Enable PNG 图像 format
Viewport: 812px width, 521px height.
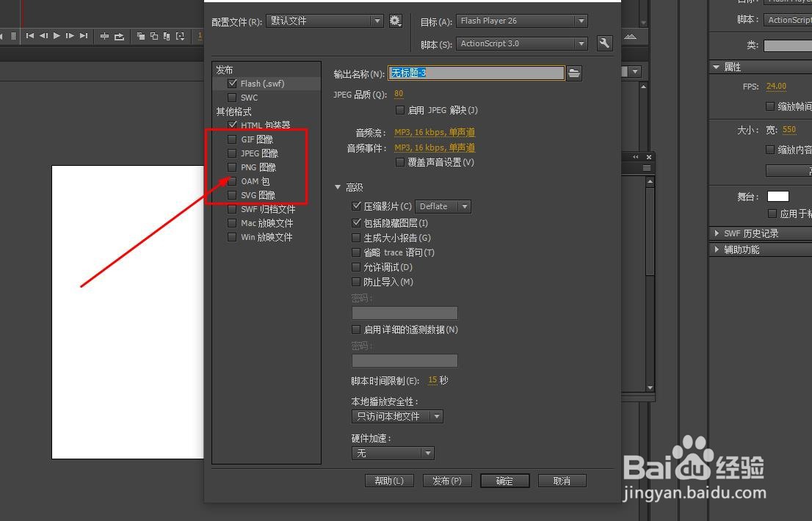(232, 167)
